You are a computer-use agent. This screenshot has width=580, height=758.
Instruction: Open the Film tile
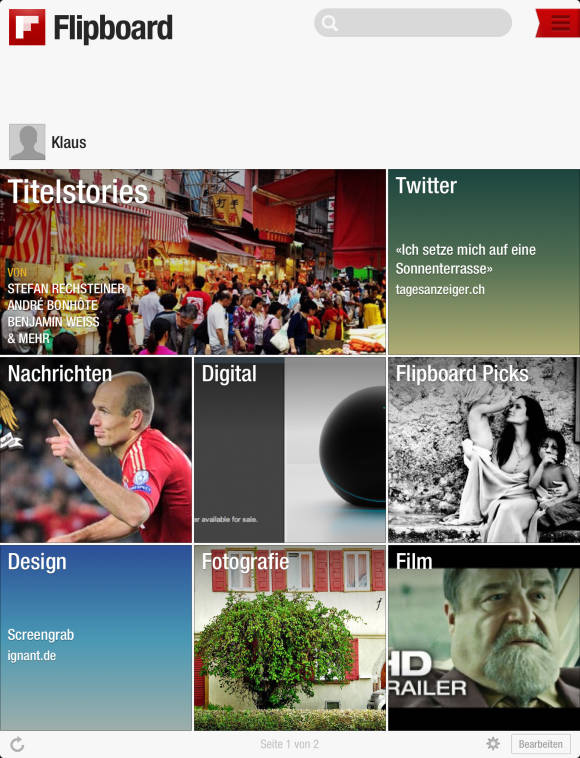[484, 638]
